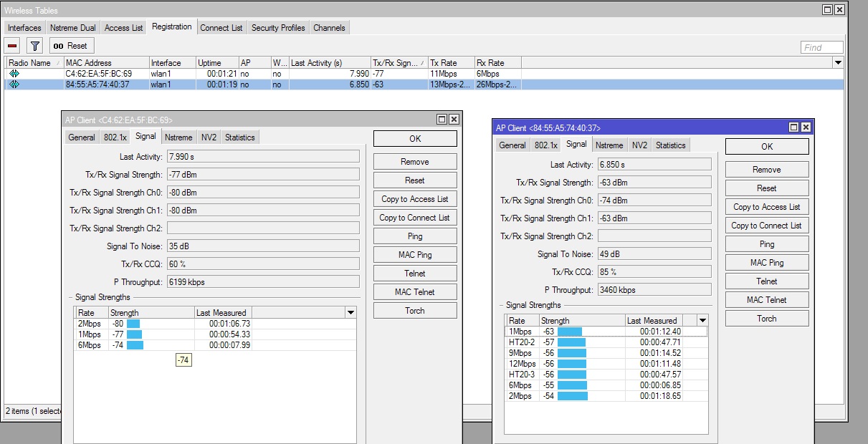Viewport: 868px width, 444px height.
Task: Open Nstreme tab in C4:62:EA:5F:BC:69 window
Action: pos(178,137)
